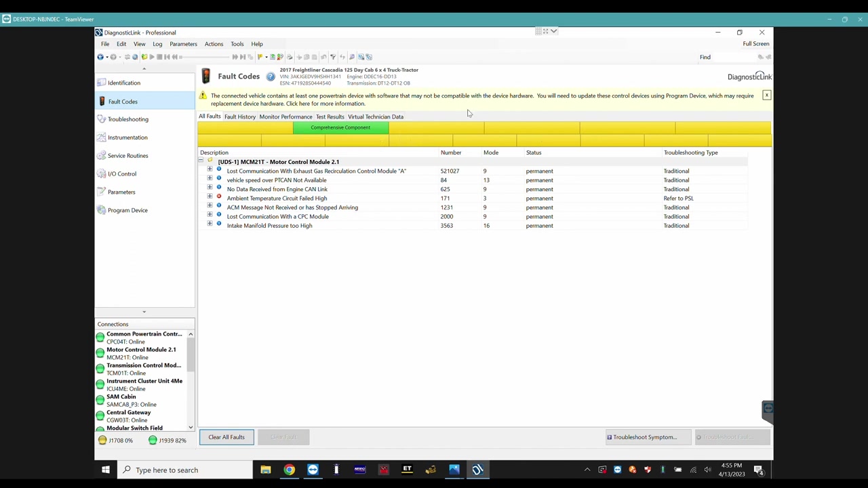Switch to the Monitor Performance tab
This screenshot has width=868, height=488.
click(x=285, y=117)
